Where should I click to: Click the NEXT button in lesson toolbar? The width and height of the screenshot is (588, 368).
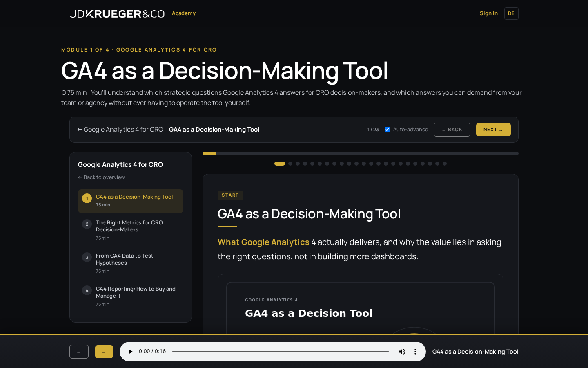tap(493, 130)
